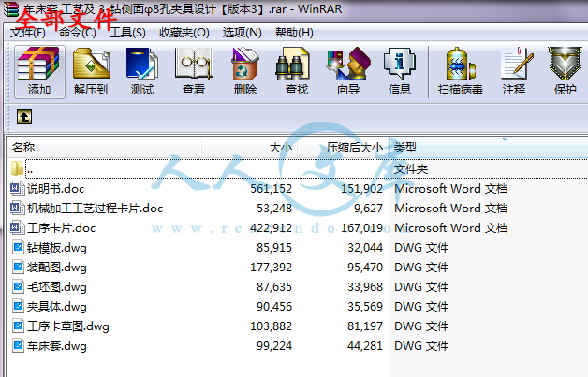Click DWG icon of 车床套.dwg
This screenshot has height=377, width=588.
pos(18,345)
